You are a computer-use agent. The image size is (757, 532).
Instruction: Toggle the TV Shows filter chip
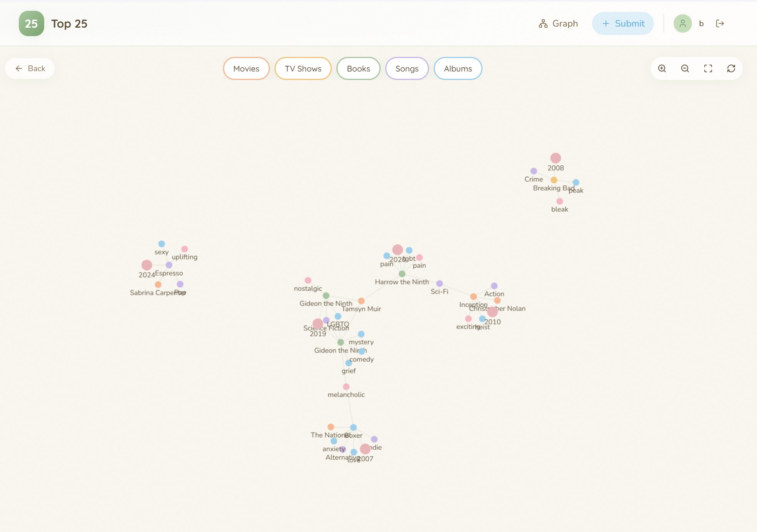[x=303, y=68]
